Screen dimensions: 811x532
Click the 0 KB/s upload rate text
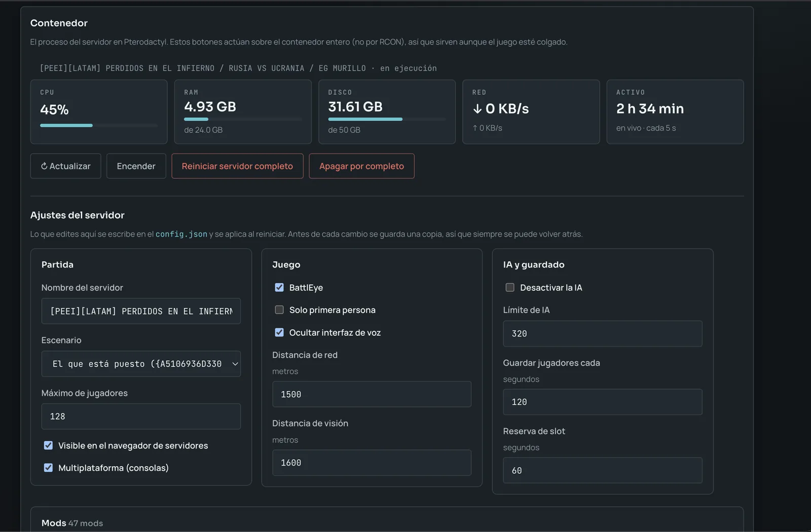[x=487, y=128]
